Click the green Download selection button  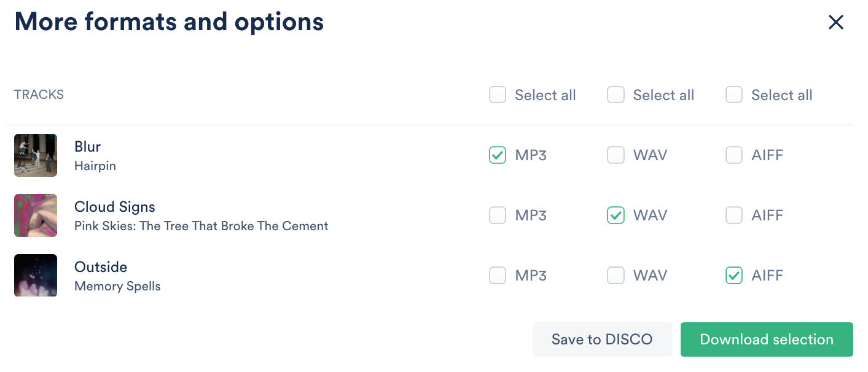click(766, 339)
